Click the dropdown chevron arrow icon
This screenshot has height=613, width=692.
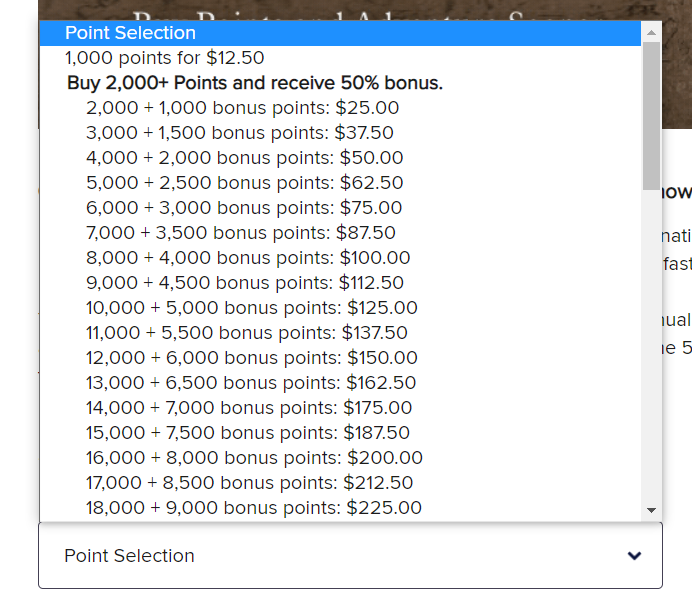[634, 556]
